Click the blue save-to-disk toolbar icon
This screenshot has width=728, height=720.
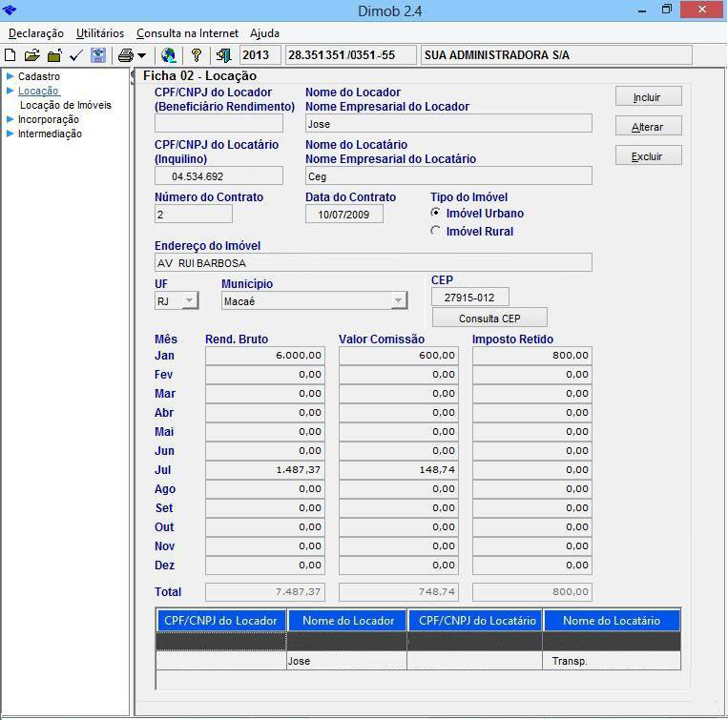[97, 55]
